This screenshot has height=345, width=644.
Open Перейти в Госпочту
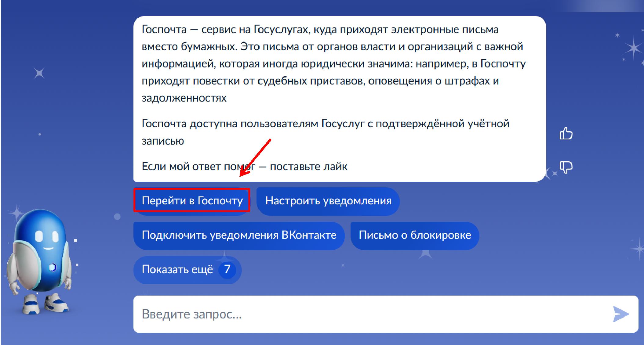click(x=192, y=201)
